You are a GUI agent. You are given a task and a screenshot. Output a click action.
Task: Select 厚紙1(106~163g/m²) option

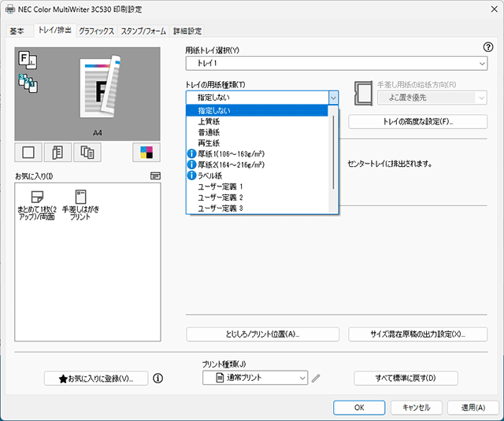pos(258,154)
